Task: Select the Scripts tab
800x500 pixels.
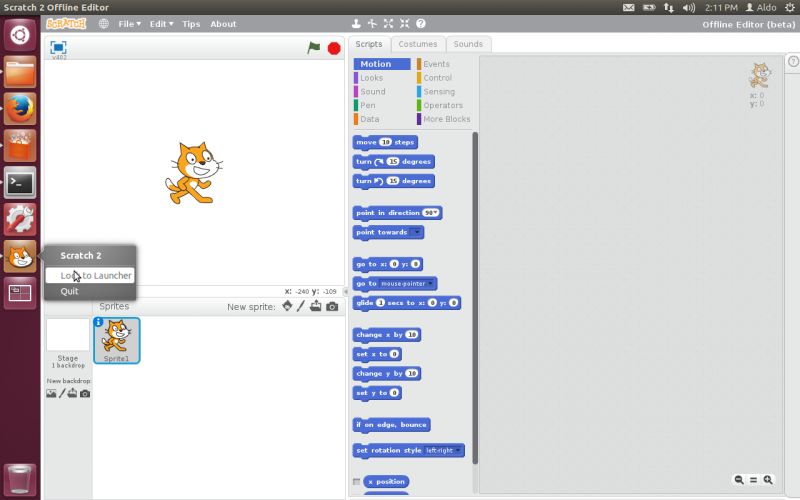Action: [369, 44]
